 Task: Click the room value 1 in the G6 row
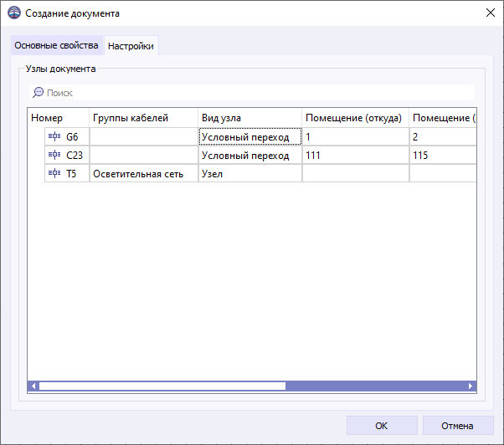click(356, 136)
